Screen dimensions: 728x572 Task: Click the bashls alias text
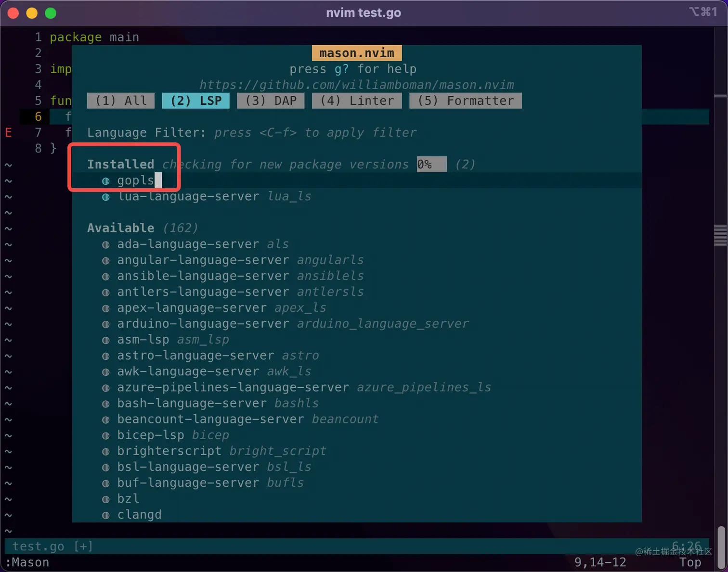click(x=297, y=404)
